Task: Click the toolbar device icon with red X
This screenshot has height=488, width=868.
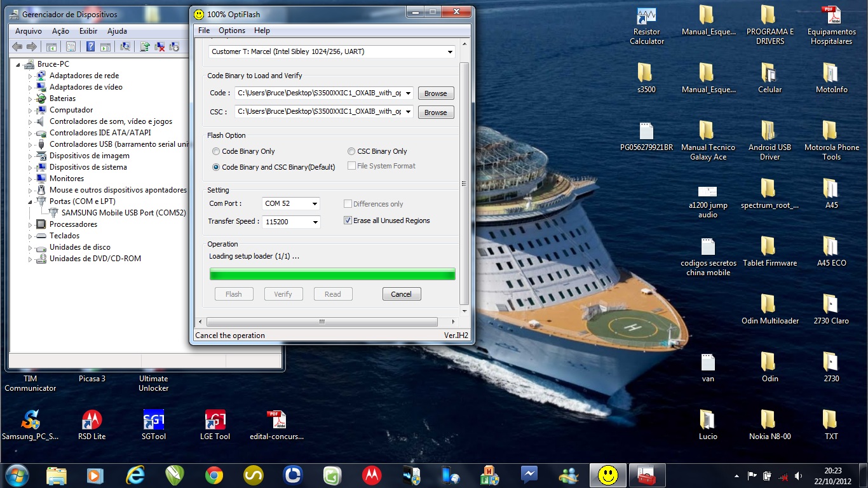Action: click(159, 46)
